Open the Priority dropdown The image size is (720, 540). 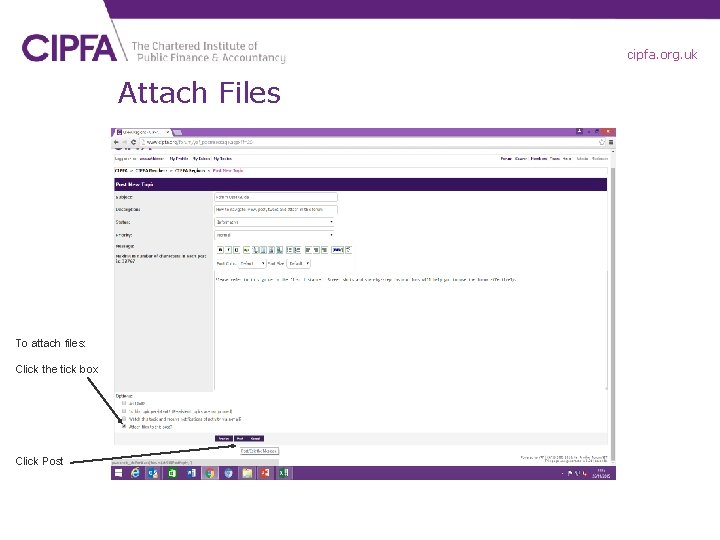(x=275, y=235)
